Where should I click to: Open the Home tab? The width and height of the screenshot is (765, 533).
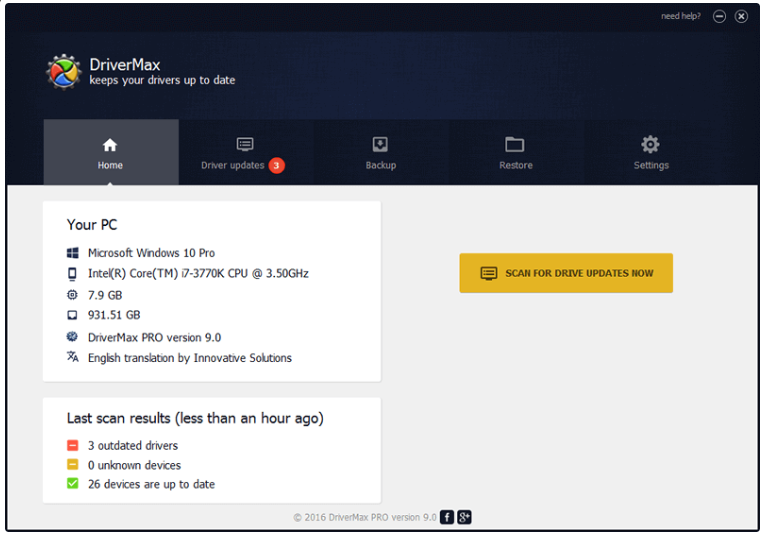111,152
